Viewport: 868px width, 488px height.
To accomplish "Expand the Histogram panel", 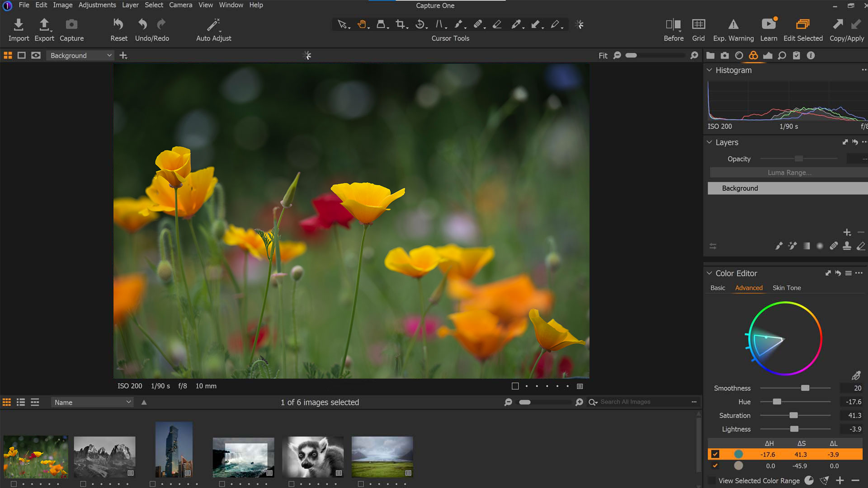I will click(710, 70).
